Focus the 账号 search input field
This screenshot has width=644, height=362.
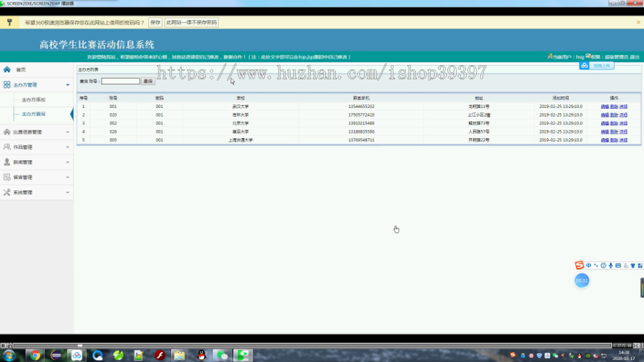[121, 82]
